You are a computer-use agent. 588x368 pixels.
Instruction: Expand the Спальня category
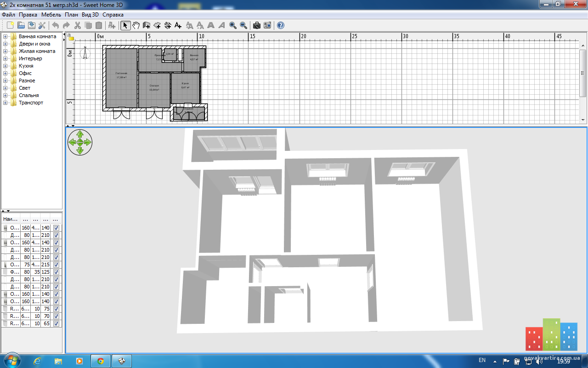pyautogui.click(x=5, y=95)
